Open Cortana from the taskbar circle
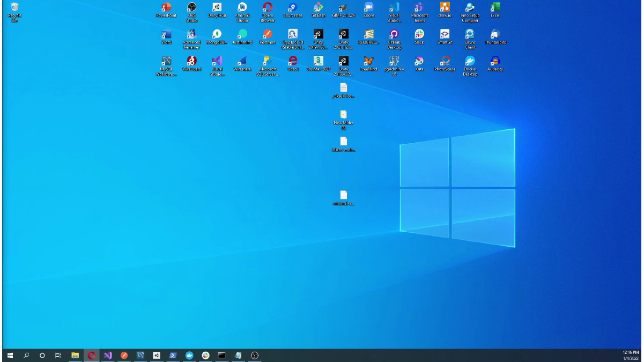Image resolution: width=644 pixels, height=362 pixels. coord(42,355)
